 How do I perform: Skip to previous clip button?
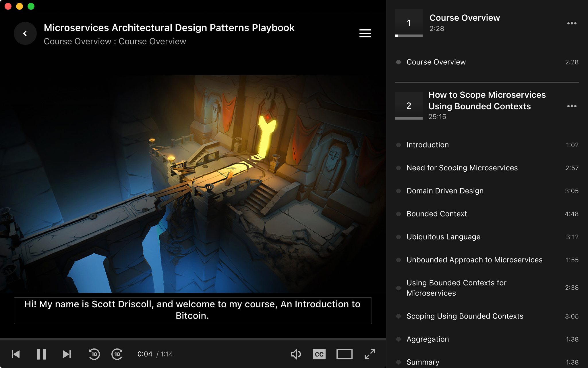click(16, 354)
